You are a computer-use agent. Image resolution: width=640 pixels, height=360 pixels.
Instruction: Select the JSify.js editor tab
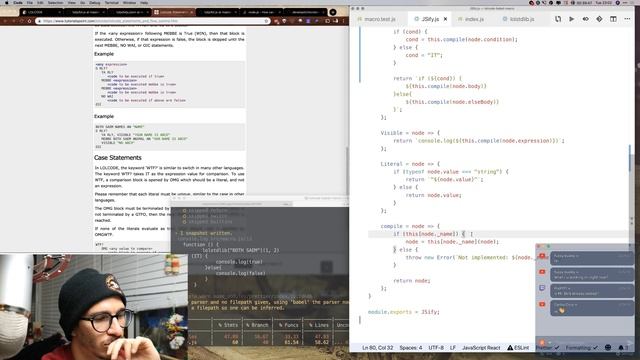tap(427, 19)
